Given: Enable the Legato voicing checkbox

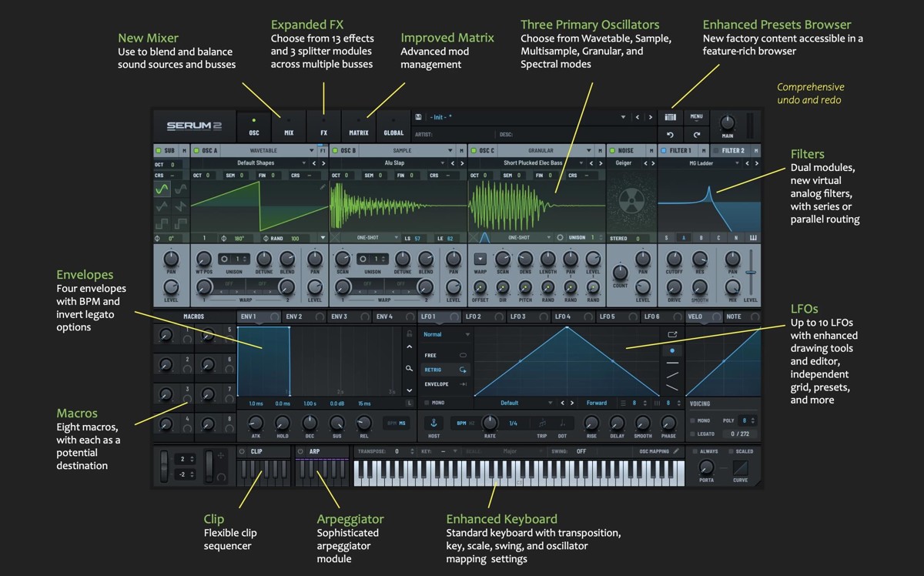Looking at the screenshot, I should pyautogui.click(x=692, y=434).
